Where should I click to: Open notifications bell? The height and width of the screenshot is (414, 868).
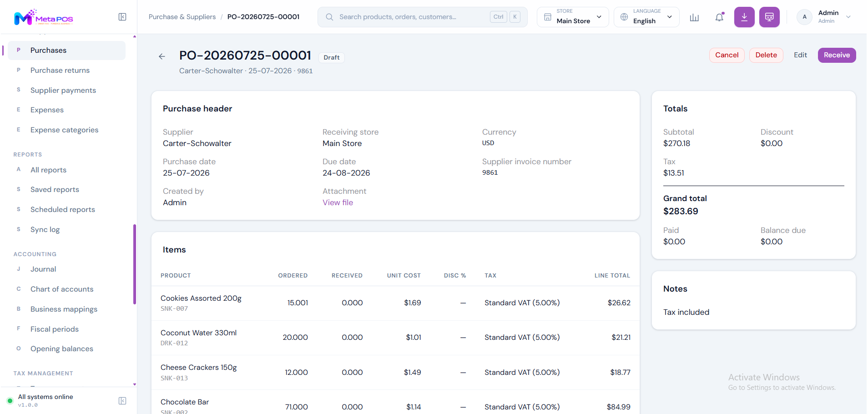(719, 17)
